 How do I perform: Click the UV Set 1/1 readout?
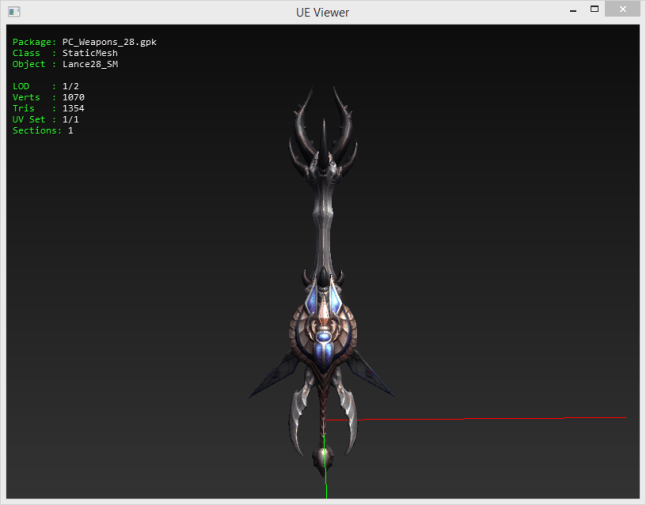70,119
